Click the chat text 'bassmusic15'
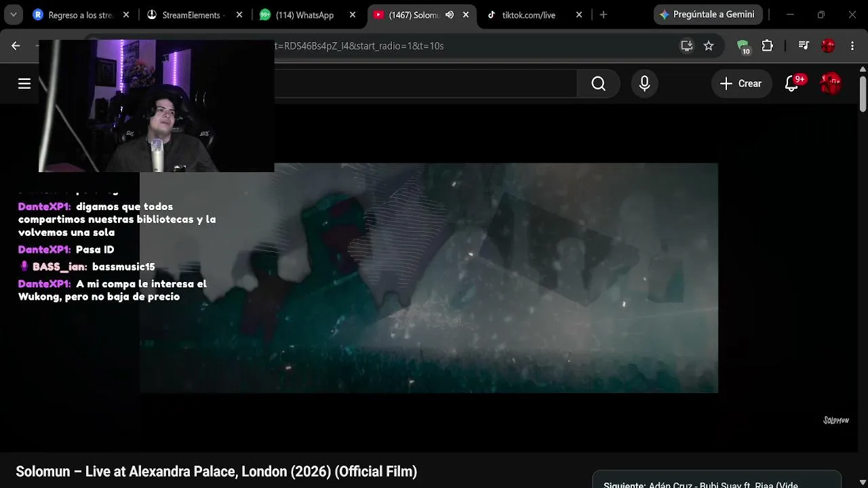Image resolution: width=868 pixels, height=488 pixels. click(123, 267)
